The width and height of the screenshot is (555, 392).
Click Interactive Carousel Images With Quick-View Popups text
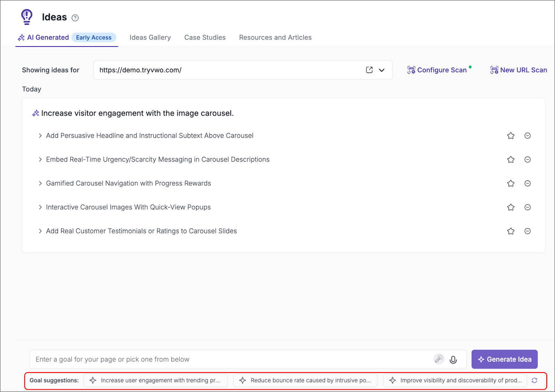(128, 207)
